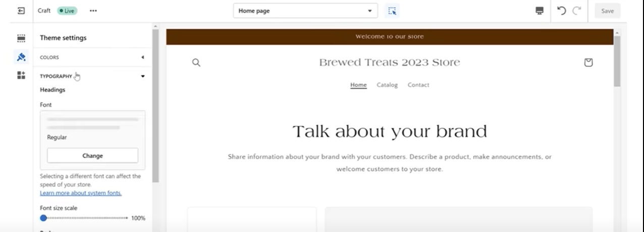Open Contact in store navigation
Screen dimensions: 644x232
pos(418,85)
